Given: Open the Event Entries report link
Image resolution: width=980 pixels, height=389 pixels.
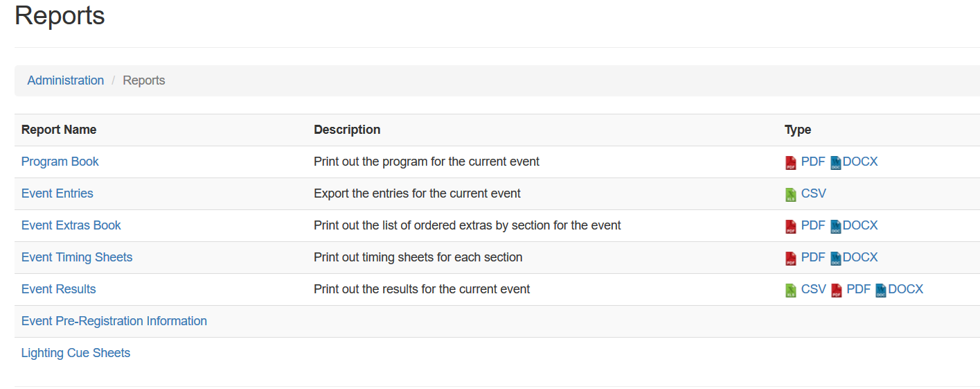Looking at the screenshot, I should point(57,193).
